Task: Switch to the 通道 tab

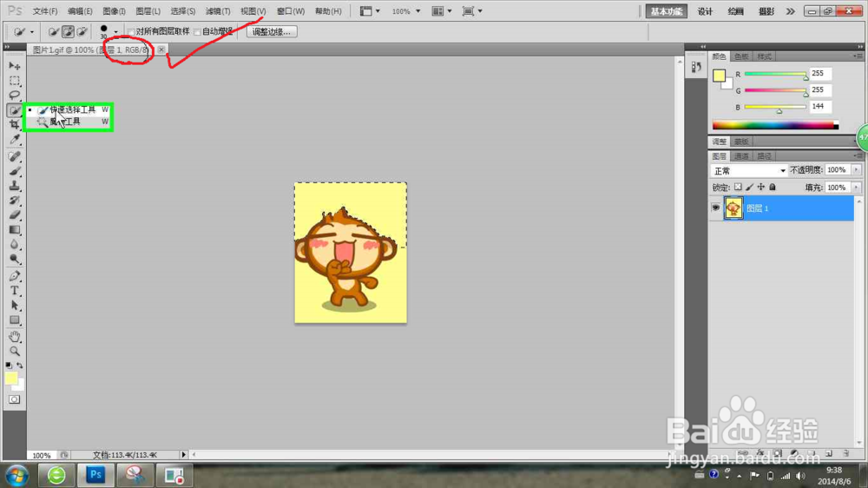Action: click(741, 156)
